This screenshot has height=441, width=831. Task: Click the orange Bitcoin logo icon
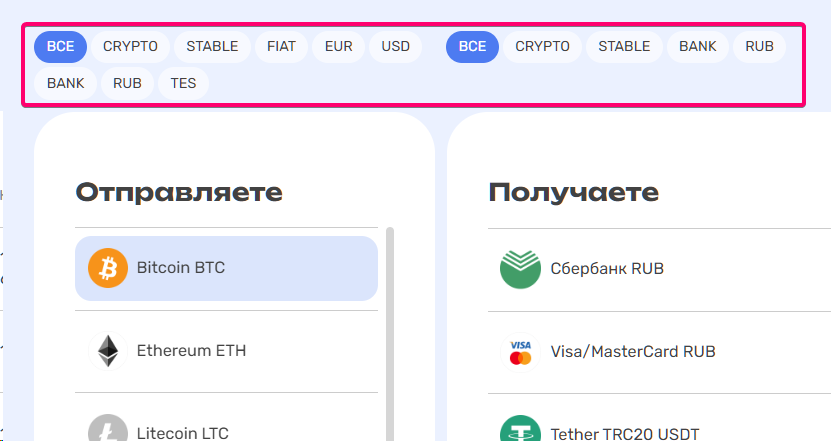[x=108, y=268]
